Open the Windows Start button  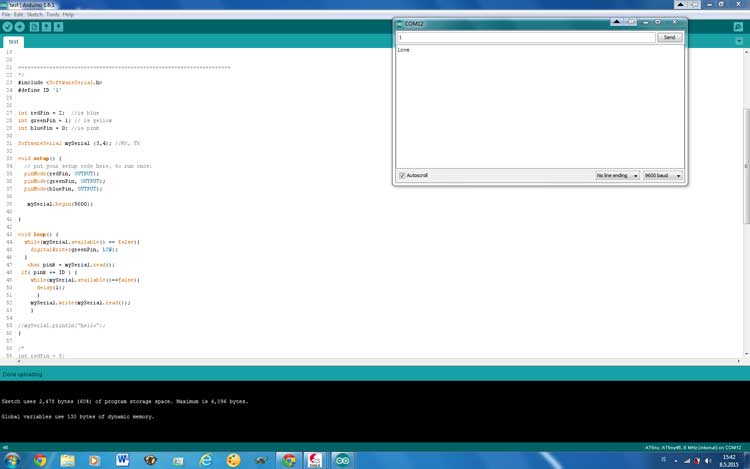pyautogui.click(x=12, y=460)
